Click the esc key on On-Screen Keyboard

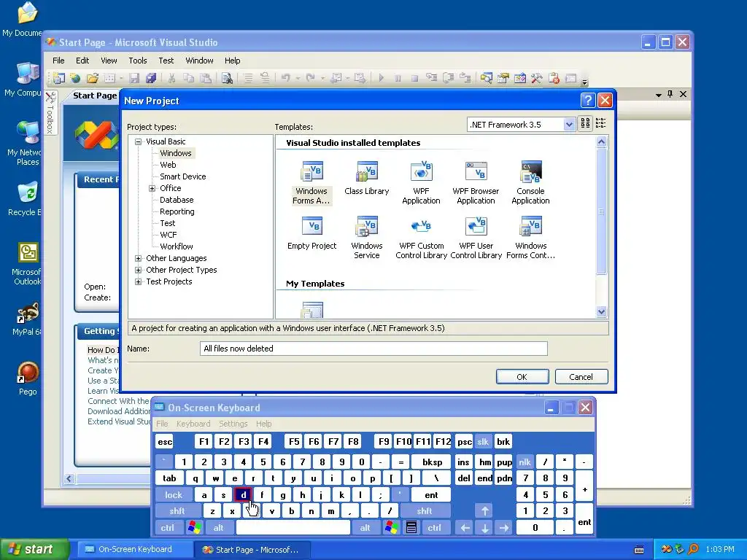coord(165,442)
